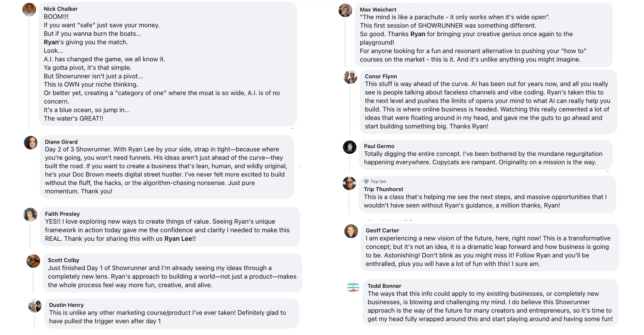Open the Todd Bonner name link
Image resolution: width=644 pixels, height=335 pixels.
click(384, 286)
